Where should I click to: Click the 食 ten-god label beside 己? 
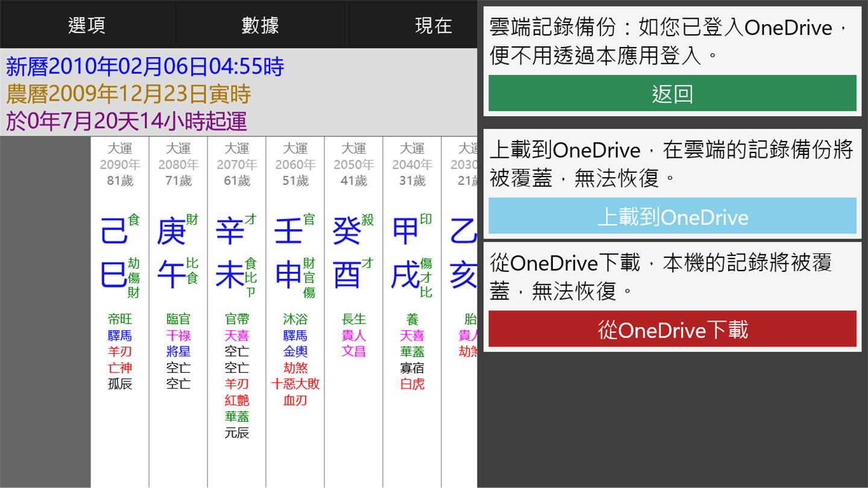coord(134,220)
